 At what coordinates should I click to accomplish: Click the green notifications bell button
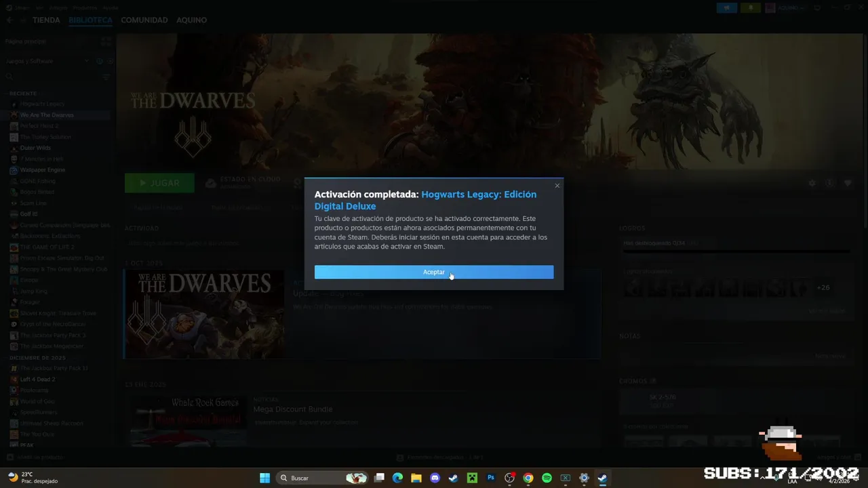751,7
